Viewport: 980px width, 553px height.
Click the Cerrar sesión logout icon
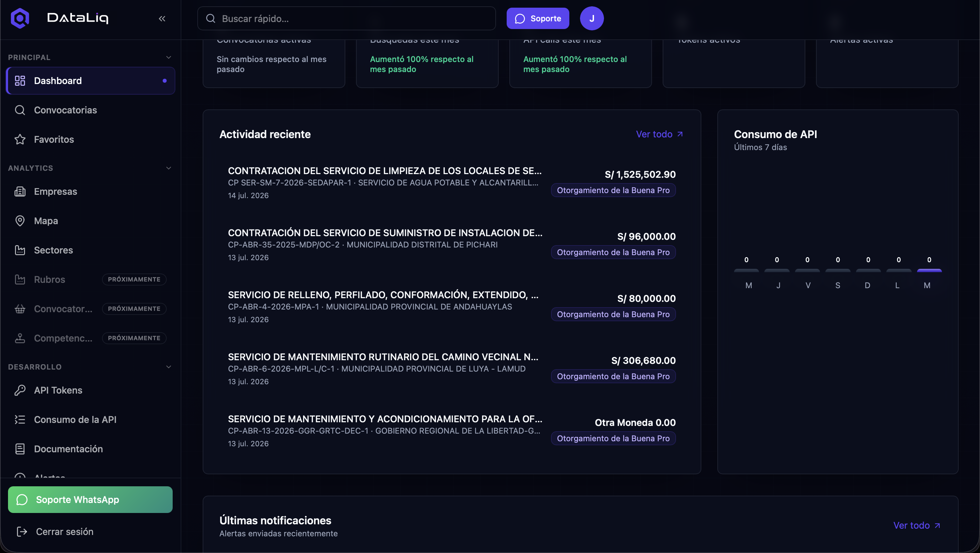[x=22, y=531]
